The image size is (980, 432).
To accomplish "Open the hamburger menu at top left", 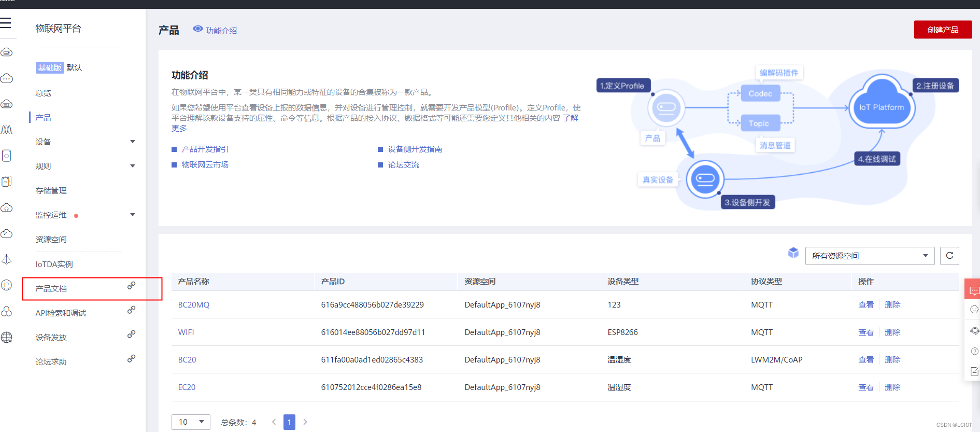I will point(6,23).
